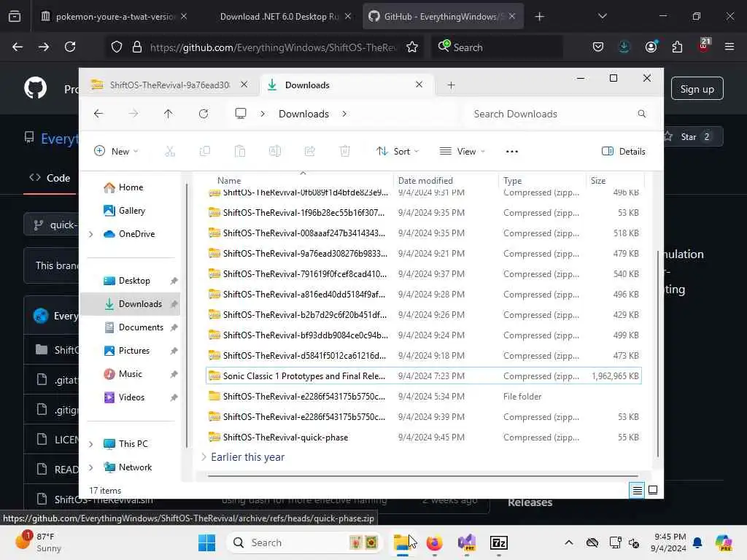Open Desktop in the navigation pane
The width and height of the screenshot is (747, 560).
point(134,281)
